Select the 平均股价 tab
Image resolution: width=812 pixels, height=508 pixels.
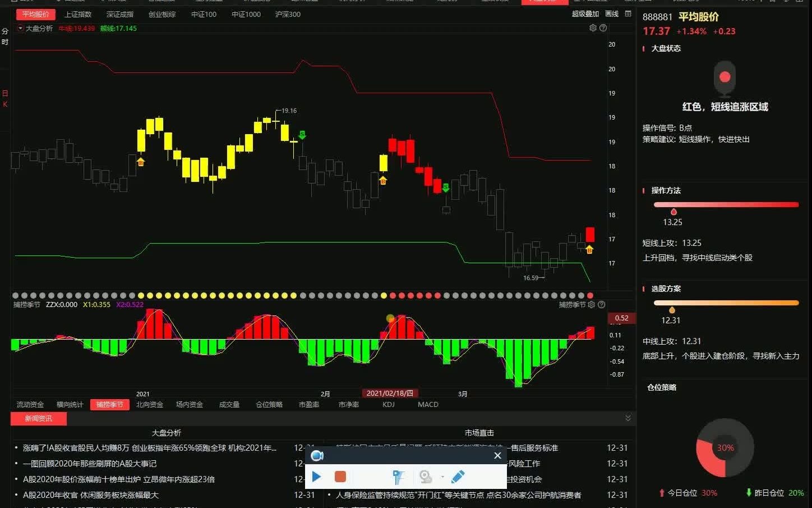[36, 14]
